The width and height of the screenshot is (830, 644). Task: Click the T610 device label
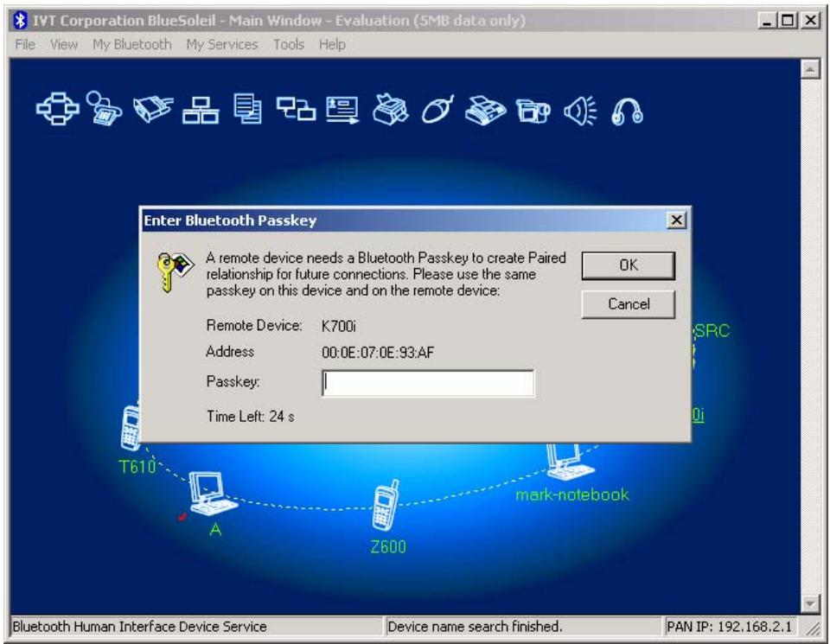coord(137,467)
